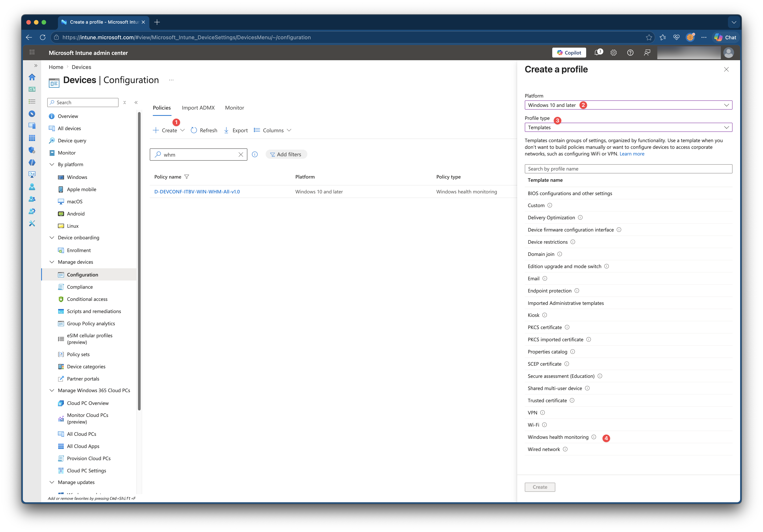This screenshot has width=763, height=532.
Task: Open Groups icon in left rail
Action: pos(32,199)
